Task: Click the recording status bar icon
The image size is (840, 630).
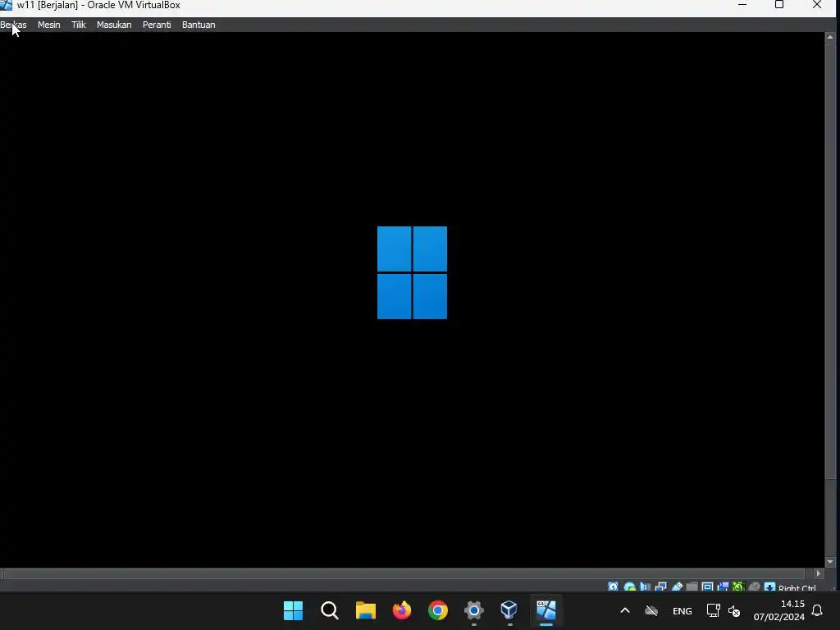Action: point(724,587)
